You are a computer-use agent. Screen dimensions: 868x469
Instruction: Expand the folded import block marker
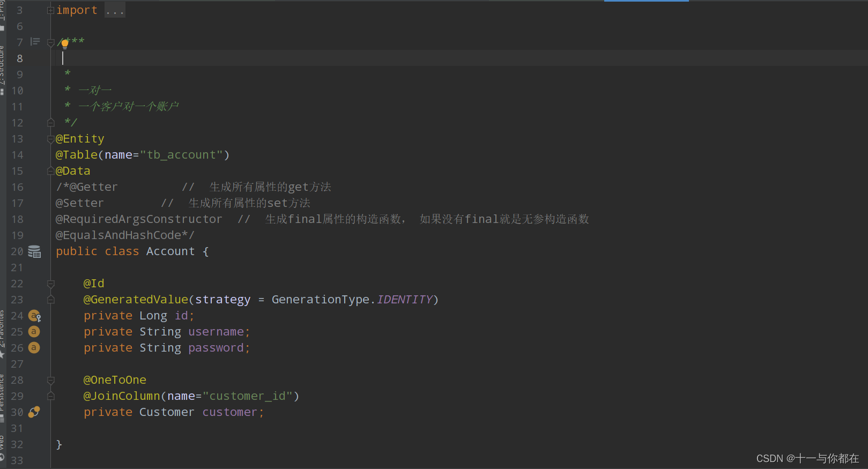pyautogui.click(x=50, y=10)
